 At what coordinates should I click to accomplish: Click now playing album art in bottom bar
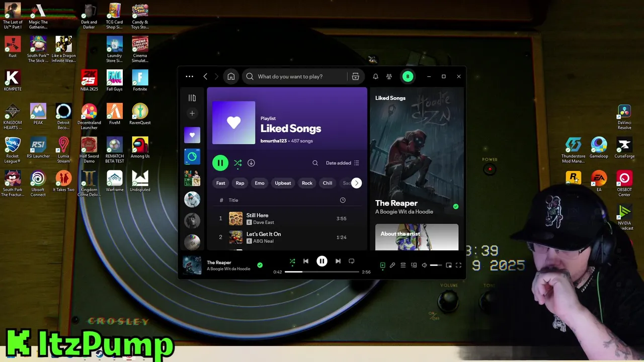tap(192, 265)
